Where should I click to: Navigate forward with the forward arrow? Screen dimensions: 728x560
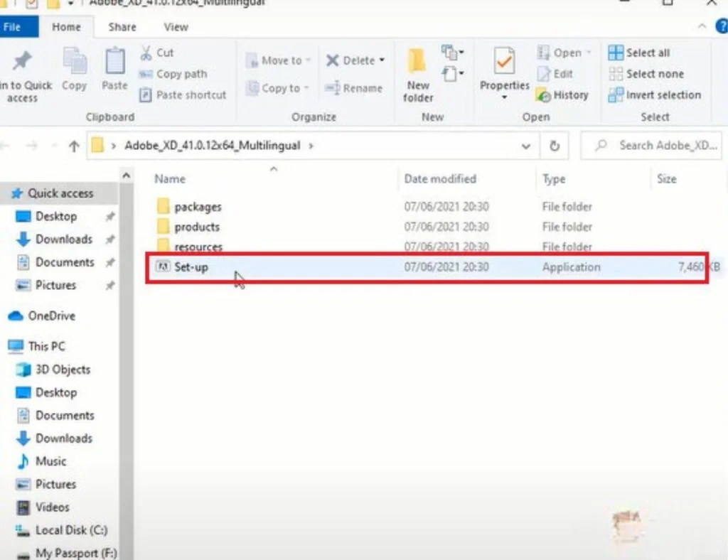point(31,146)
